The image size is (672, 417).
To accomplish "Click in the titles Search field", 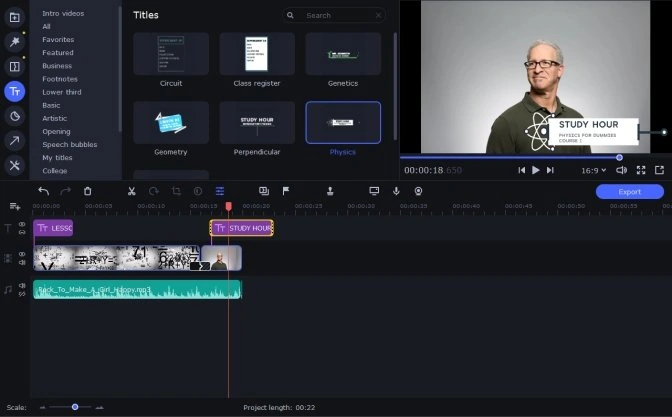I will [x=334, y=15].
